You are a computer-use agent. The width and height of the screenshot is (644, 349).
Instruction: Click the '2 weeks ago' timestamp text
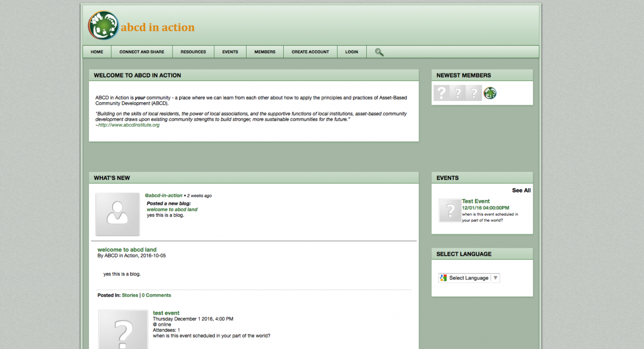pos(199,195)
